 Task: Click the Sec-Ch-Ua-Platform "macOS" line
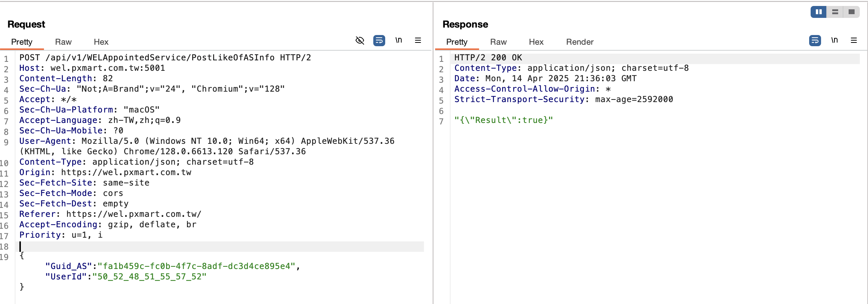[x=89, y=110]
